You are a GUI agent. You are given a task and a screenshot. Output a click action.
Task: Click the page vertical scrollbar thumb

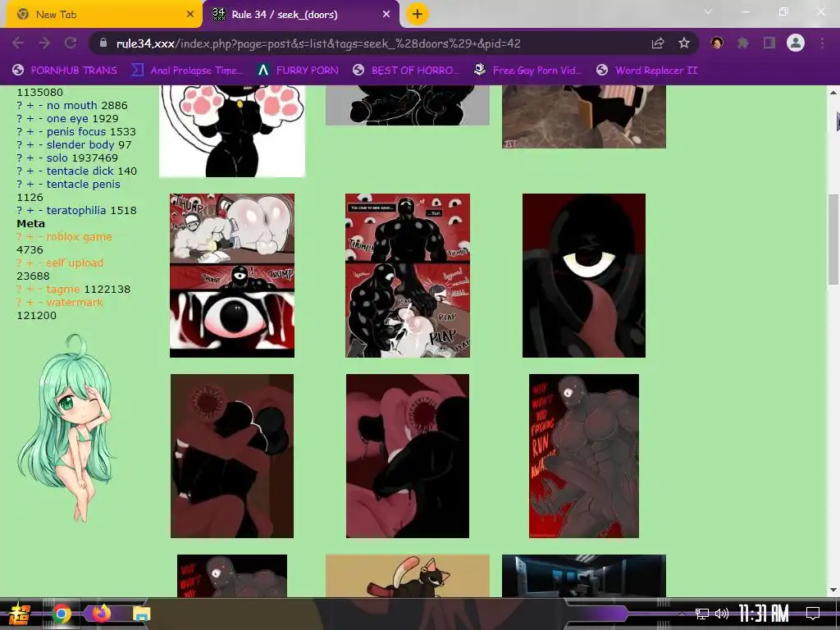(833, 240)
